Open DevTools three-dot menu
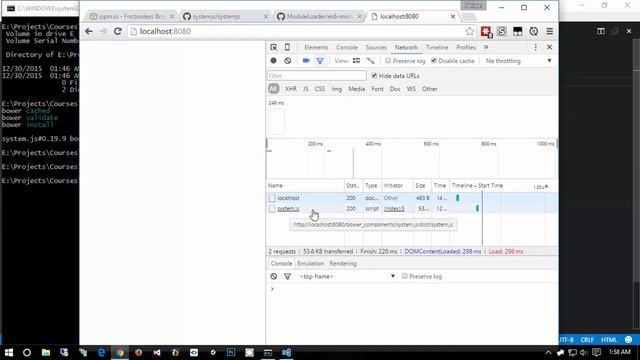 coord(536,47)
